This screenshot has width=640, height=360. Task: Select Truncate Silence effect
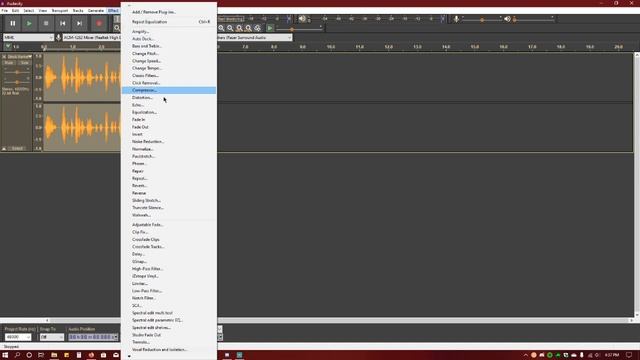click(x=169, y=208)
